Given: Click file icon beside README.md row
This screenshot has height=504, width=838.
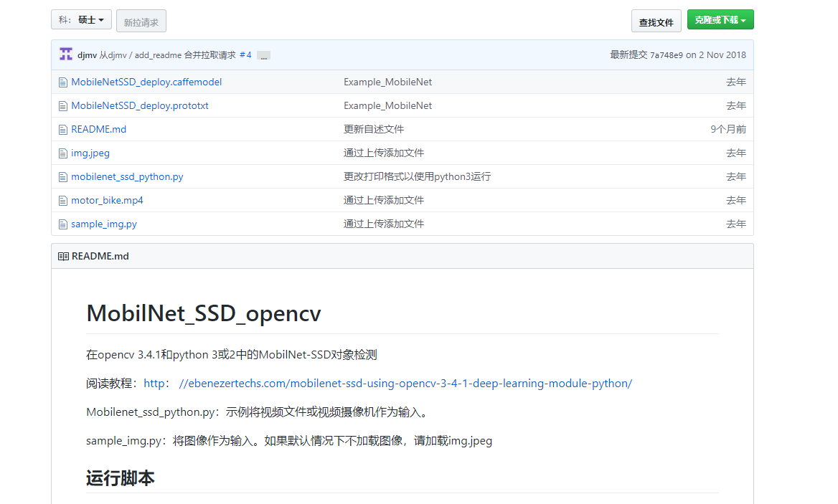Looking at the screenshot, I should (63, 129).
